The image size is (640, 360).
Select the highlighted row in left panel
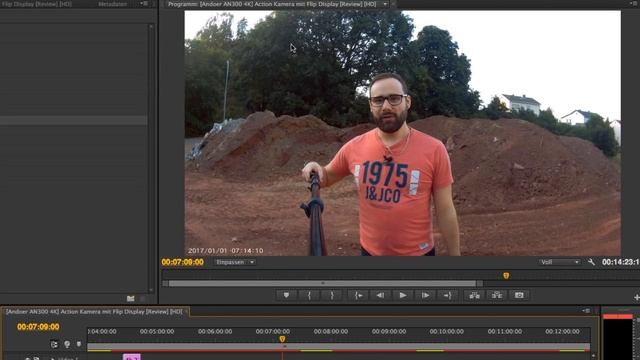[x=74, y=120]
